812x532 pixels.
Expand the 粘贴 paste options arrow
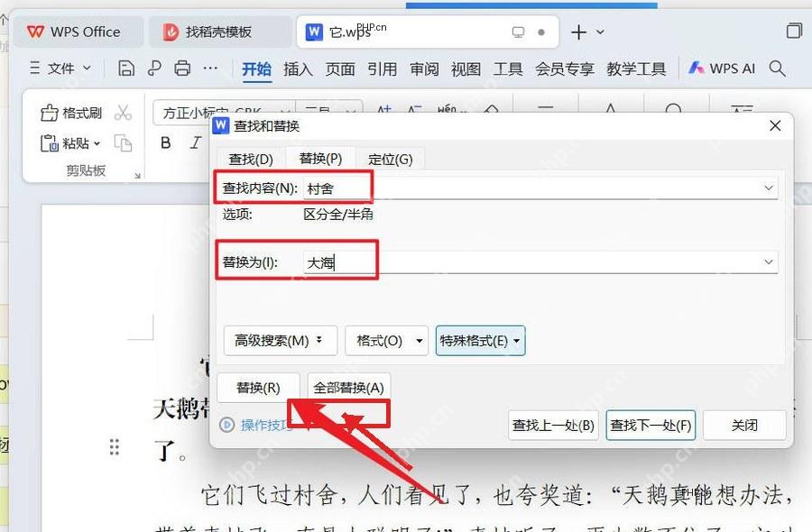click(97, 143)
